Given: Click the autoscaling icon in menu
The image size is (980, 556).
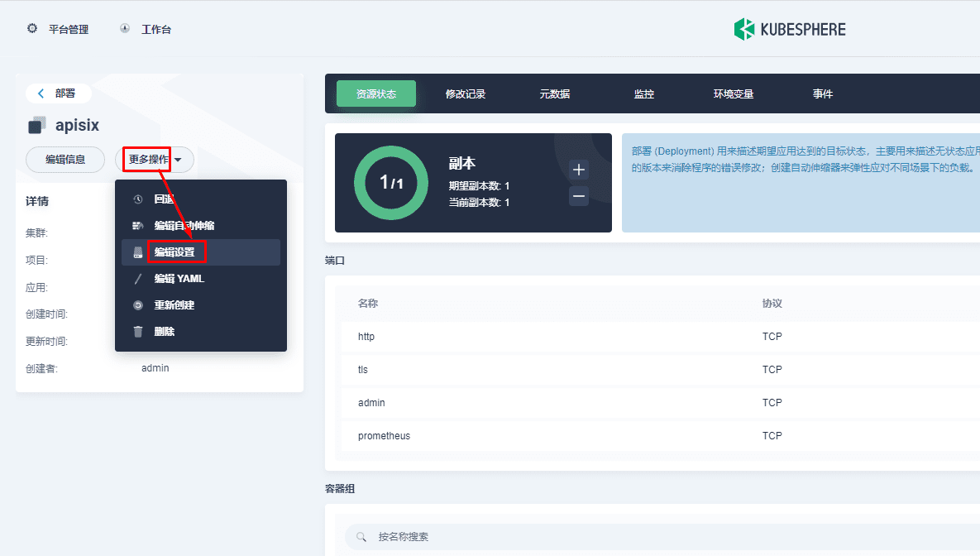Looking at the screenshot, I should (138, 226).
